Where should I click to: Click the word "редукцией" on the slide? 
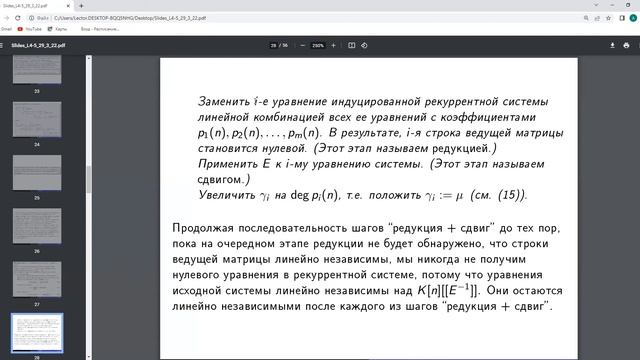click(x=460, y=148)
